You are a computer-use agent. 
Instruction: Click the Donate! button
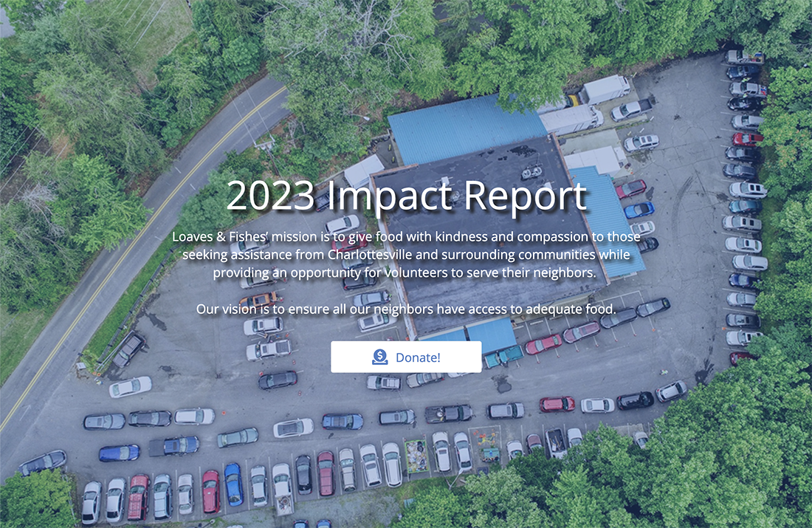pyautogui.click(x=407, y=357)
